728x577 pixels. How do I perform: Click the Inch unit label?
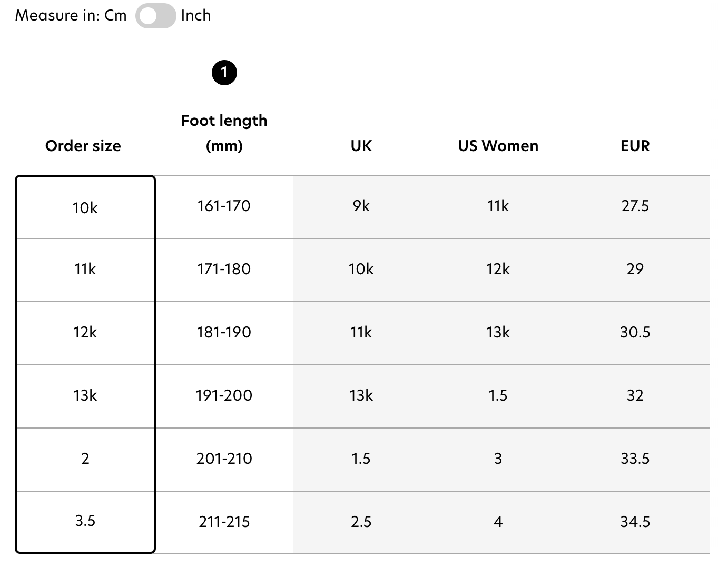(x=196, y=16)
